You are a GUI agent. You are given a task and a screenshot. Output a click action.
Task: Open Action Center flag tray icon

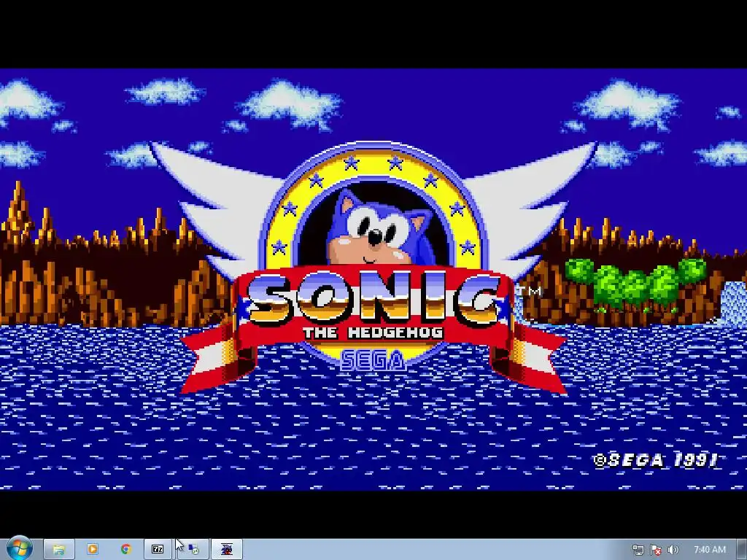click(x=656, y=550)
